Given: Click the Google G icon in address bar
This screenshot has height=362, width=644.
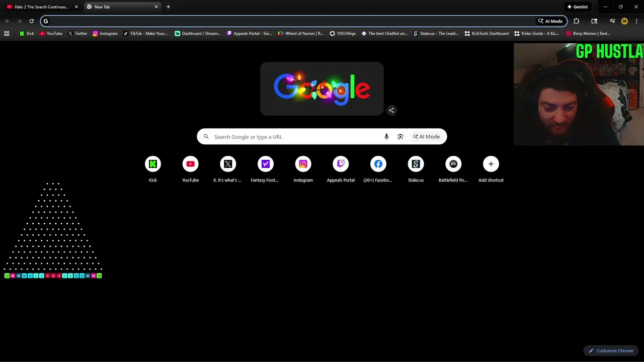Looking at the screenshot, I should coord(46,21).
